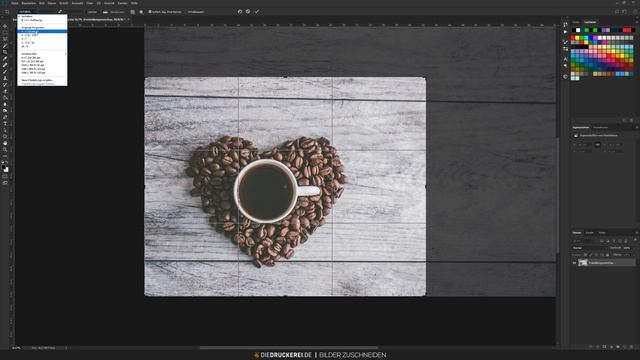The width and height of the screenshot is (640, 360).
Task: Toggle Inhaltsbasiert content-aware option
Action: coord(196,12)
